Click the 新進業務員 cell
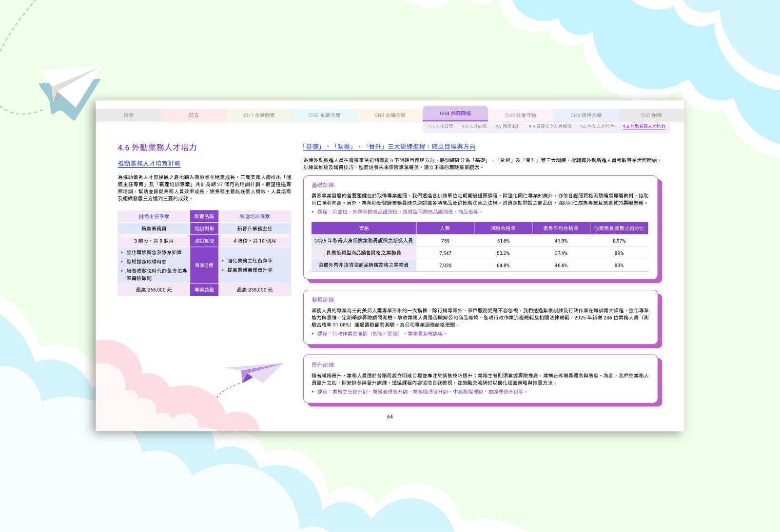The width and height of the screenshot is (780, 532). click(154, 228)
